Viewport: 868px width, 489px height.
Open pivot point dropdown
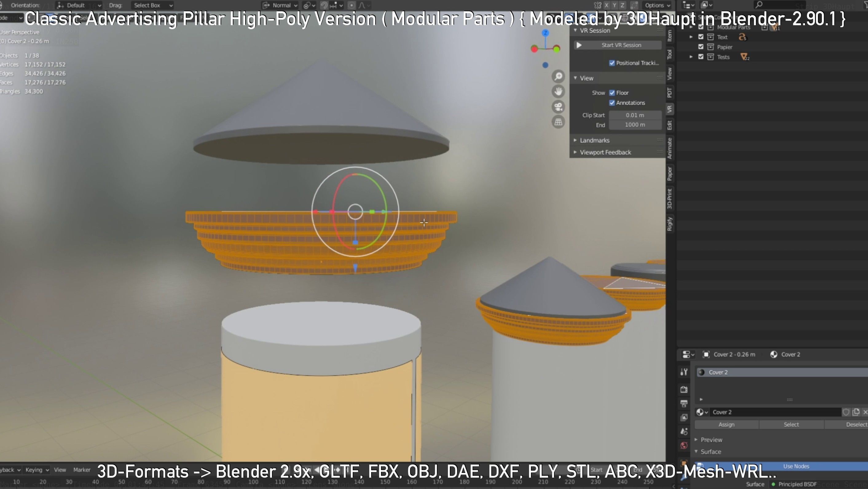click(x=309, y=6)
